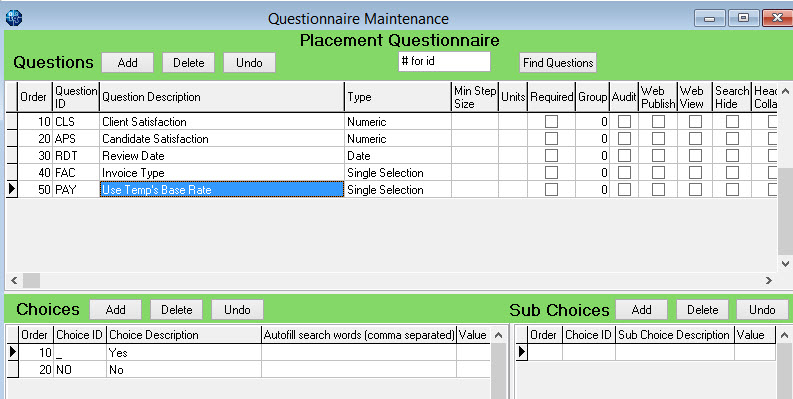Select the row marker arrow for PAY question
Viewport: 793px width, 399px height.
tap(11, 189)
